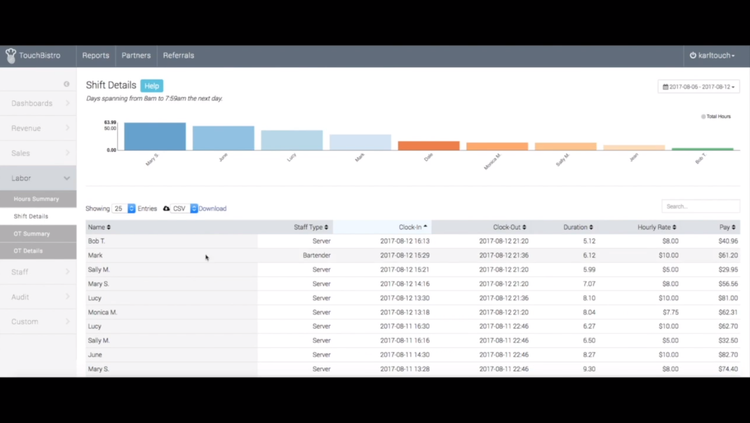This screenshot has width=750, height=423.
Task: Open the entries count dropdown showing 25
Action: [x=123, y=209]
